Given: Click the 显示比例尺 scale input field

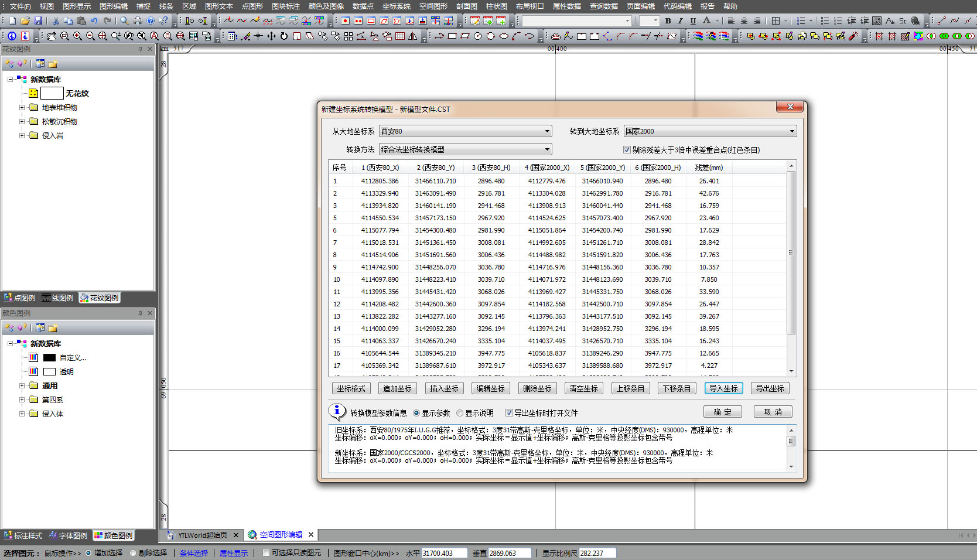Looking at the screenshot, I should click(x=597, y=553).
